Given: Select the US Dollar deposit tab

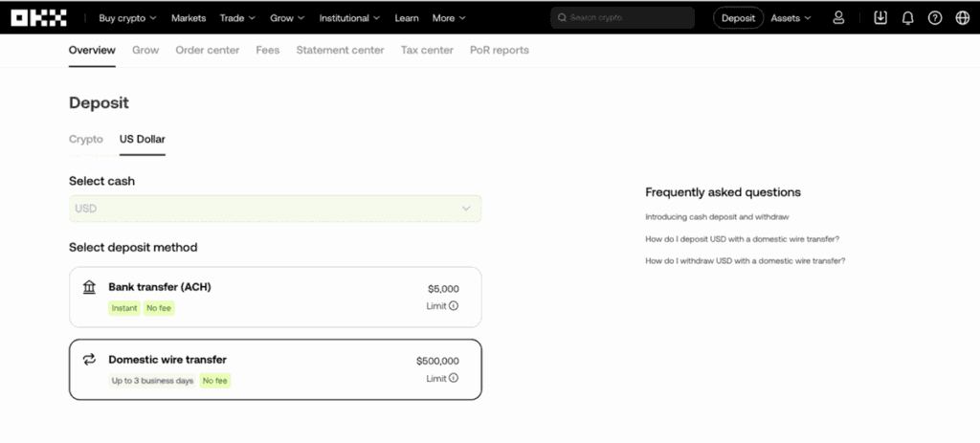Looking at the screenshot, I should [x=143, y=139].
